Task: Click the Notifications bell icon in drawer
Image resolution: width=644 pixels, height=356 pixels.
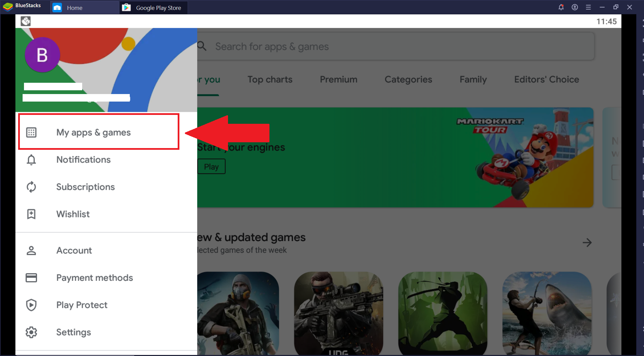Action: point(31,160)
